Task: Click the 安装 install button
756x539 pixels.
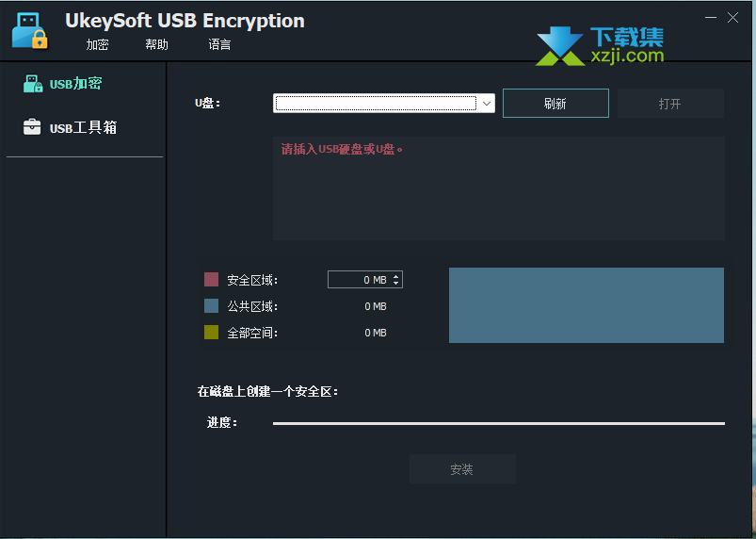Action: pyautogui.click(x=462, y=469)
